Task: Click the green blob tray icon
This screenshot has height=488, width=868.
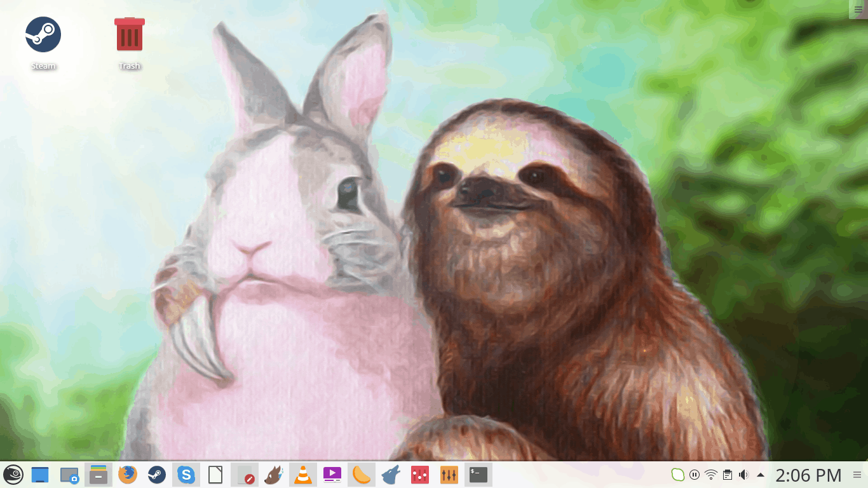Action: 678,475
